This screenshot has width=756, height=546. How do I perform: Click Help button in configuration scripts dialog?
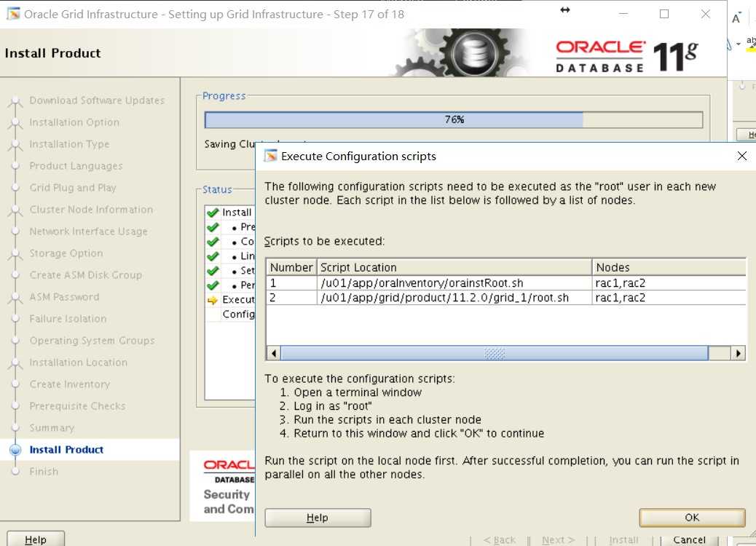318,518
